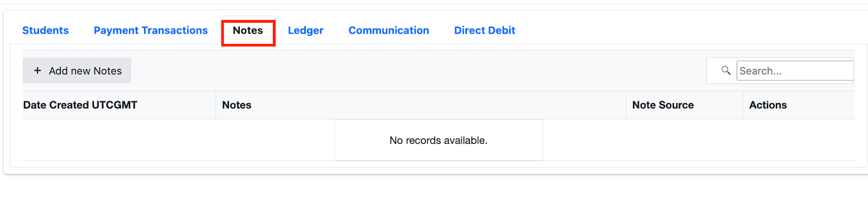Viewport: 868px width, 204px height.
Task: Click the No records available message
Action: tap(438, 141)
